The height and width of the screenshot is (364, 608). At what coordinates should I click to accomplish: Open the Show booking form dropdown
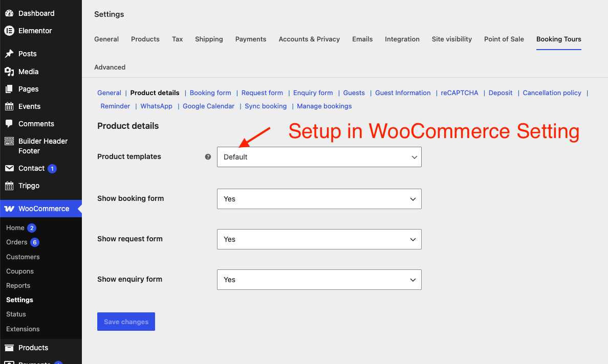(319, 199)
